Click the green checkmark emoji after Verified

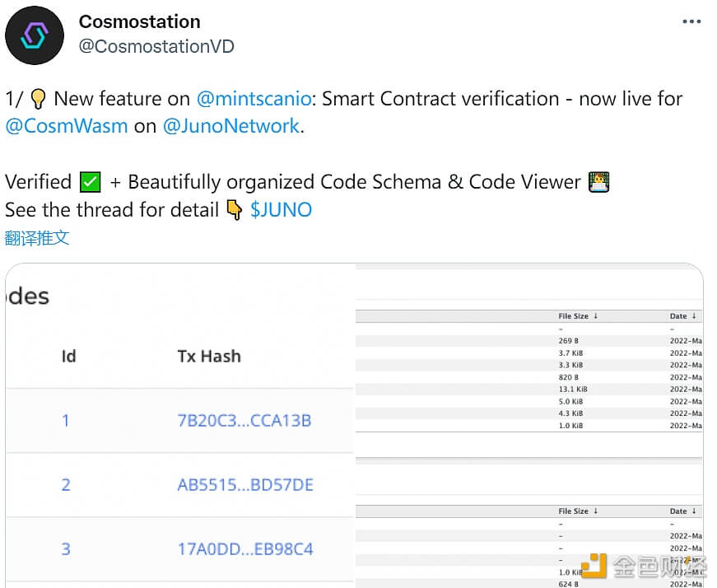pyautogui.click(x=91, y=182)
